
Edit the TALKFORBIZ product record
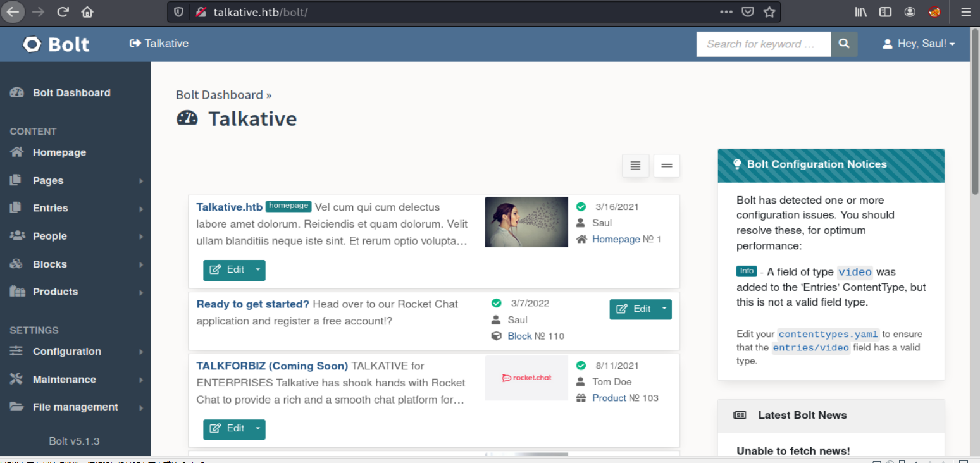[227, 429]
